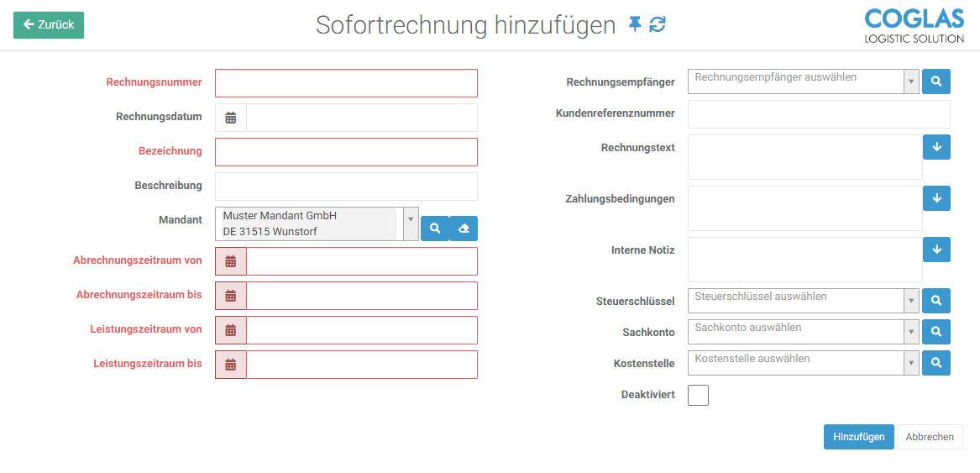This screenshot has height=473, width=980.
Task: Click into the Rechnungsnummer input field
Action: tap(346, 83)
